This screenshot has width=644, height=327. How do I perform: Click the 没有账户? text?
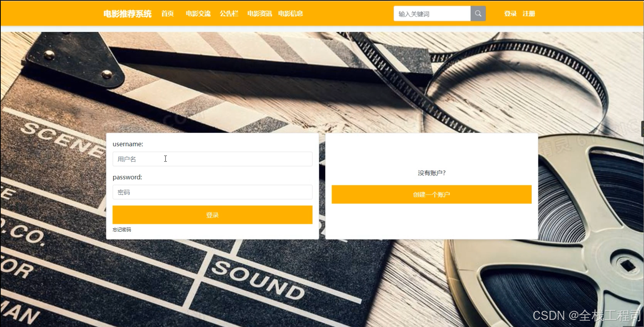coord(432,173)
